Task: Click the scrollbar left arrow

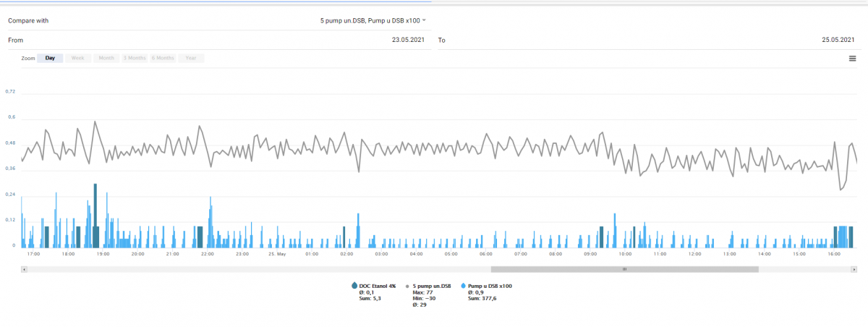Action: click(24, 269)
